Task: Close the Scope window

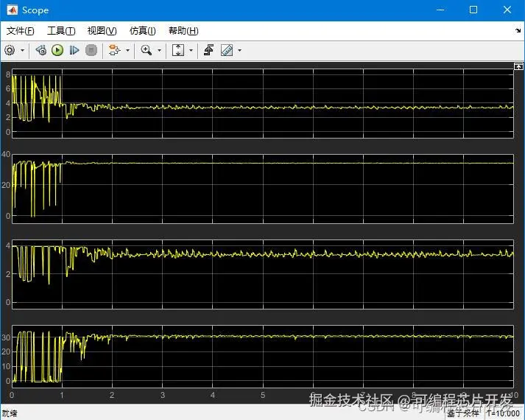Action: (x=507, y=10)
